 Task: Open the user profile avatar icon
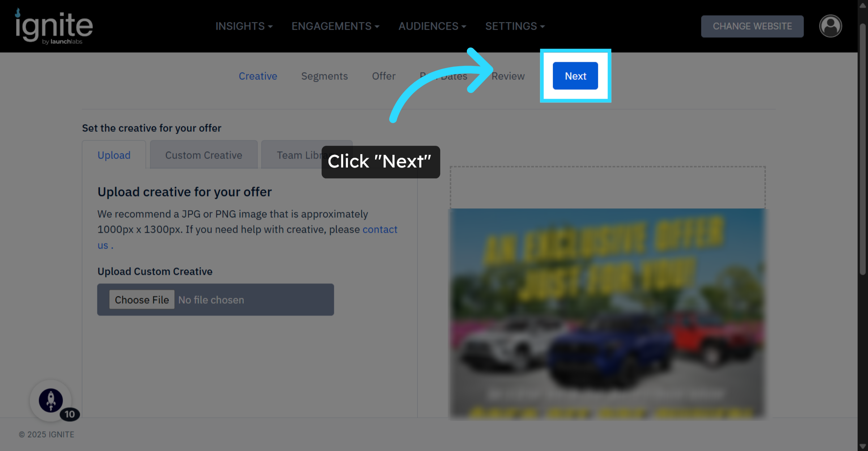pos(830,26)
